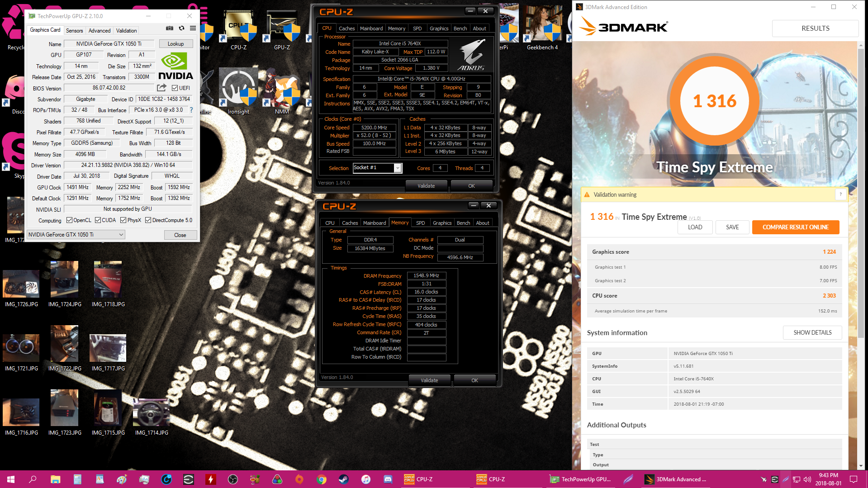This screenshot has width=868, height=488.
Task: Open the GPU-Z hamburger menu icon
Action: click(x=193, y=28)
